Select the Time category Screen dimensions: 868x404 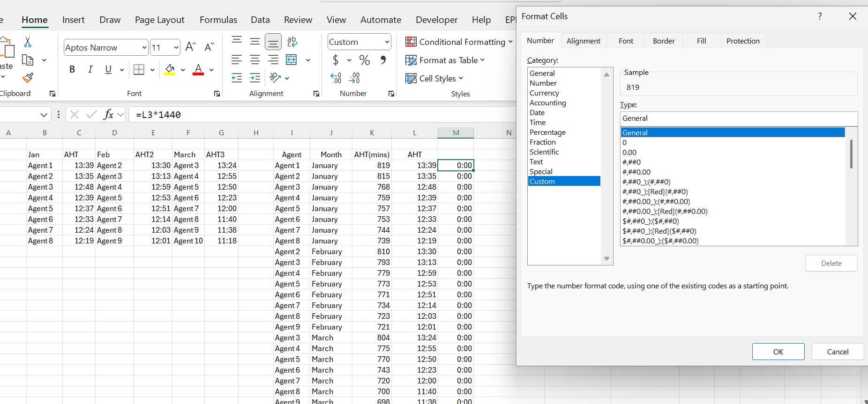pyautogui.click(x=564, y=122)
